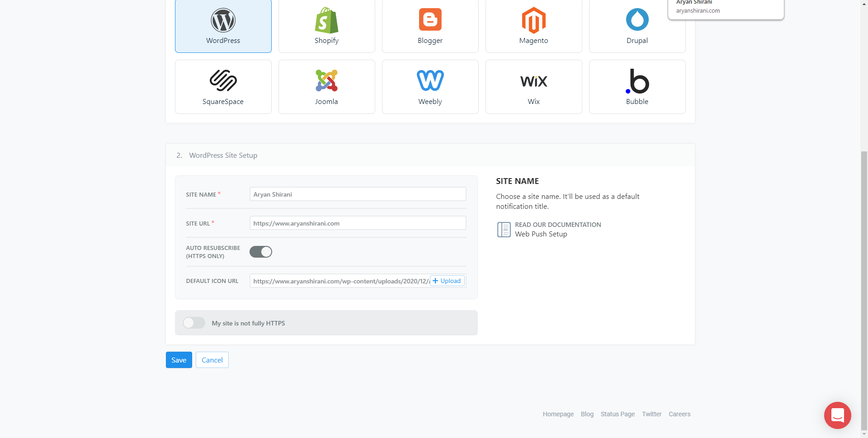Cancel the site setup
The width and height of the screenshot is (868, 438).
pyautogui.click(x=212, y=360)
